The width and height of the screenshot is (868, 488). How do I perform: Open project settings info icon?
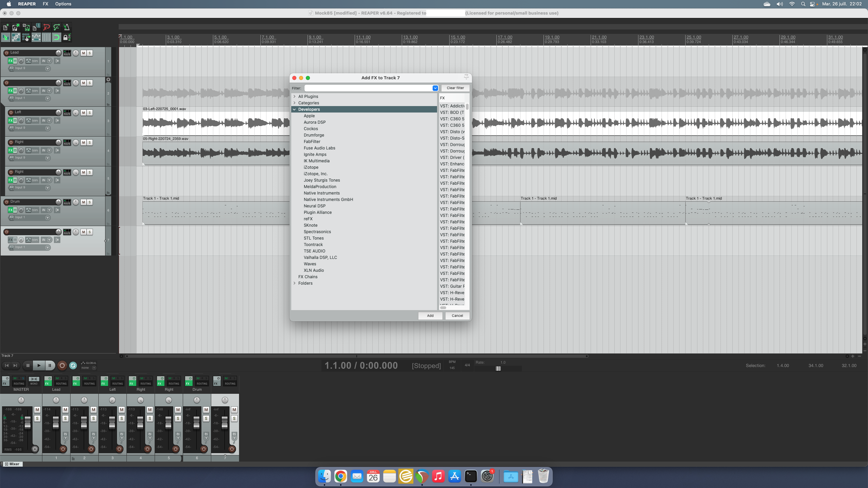pos(36,27)
